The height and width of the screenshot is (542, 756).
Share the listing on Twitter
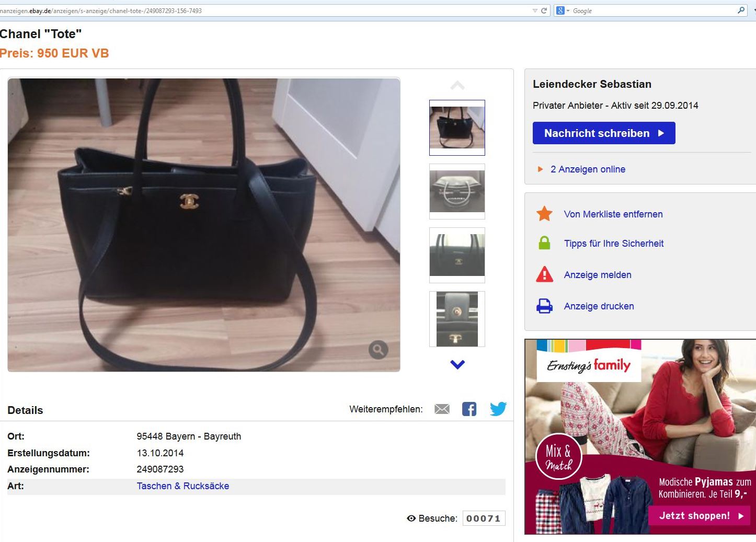498,409
